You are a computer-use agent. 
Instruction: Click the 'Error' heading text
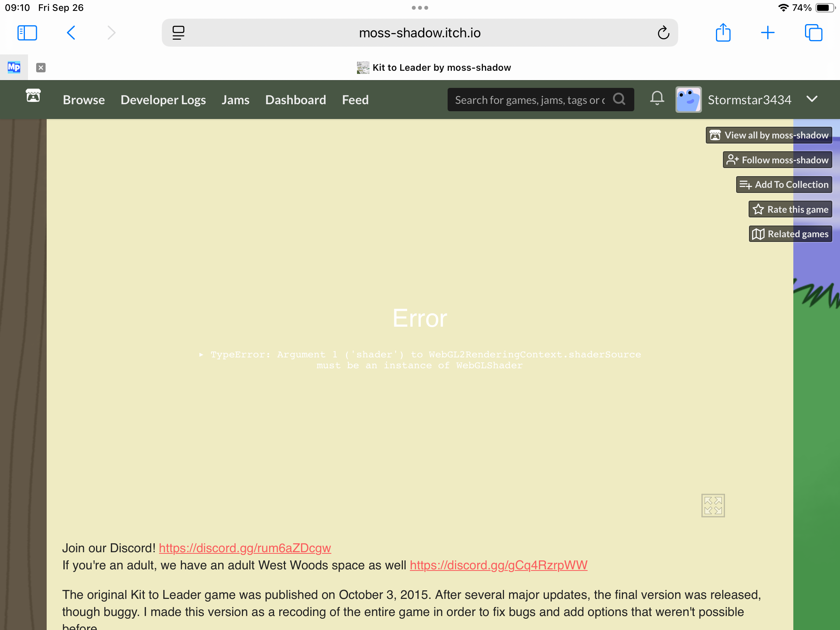420,318
